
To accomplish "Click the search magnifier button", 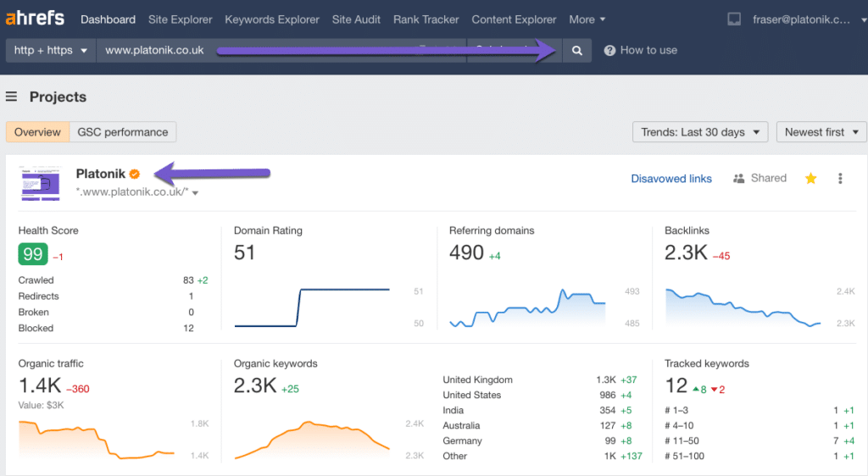I will (x=576, y=51).
